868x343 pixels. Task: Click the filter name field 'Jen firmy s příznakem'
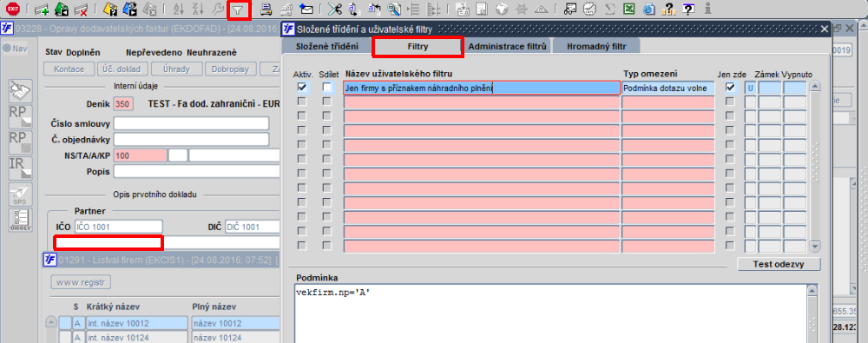(482, 88)
